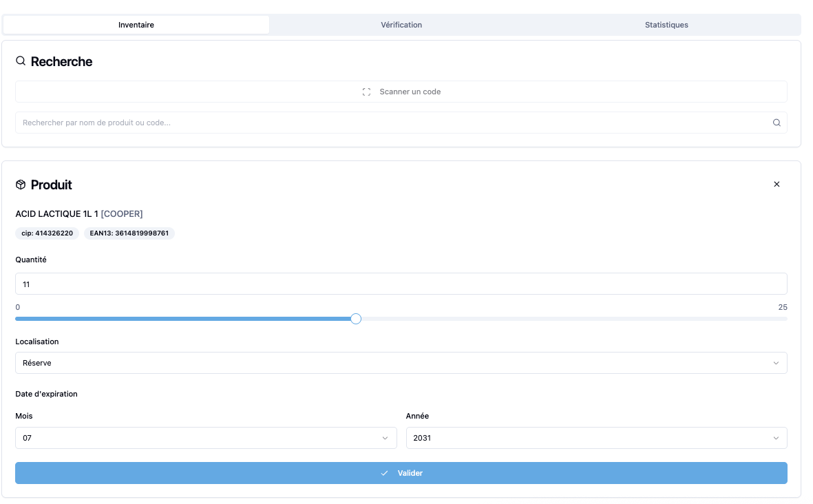Screen dimensions: 813x504
Task: Click the package icon next to Produit
Action: click(21, 185)
